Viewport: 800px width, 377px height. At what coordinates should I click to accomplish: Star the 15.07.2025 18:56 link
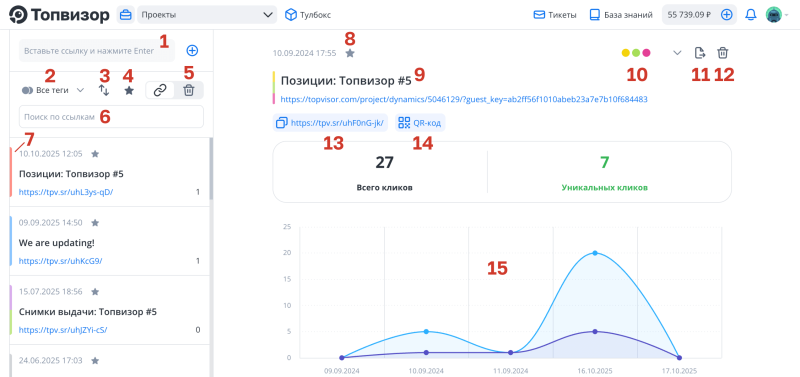pyautogui.click(x=95, y=292)
